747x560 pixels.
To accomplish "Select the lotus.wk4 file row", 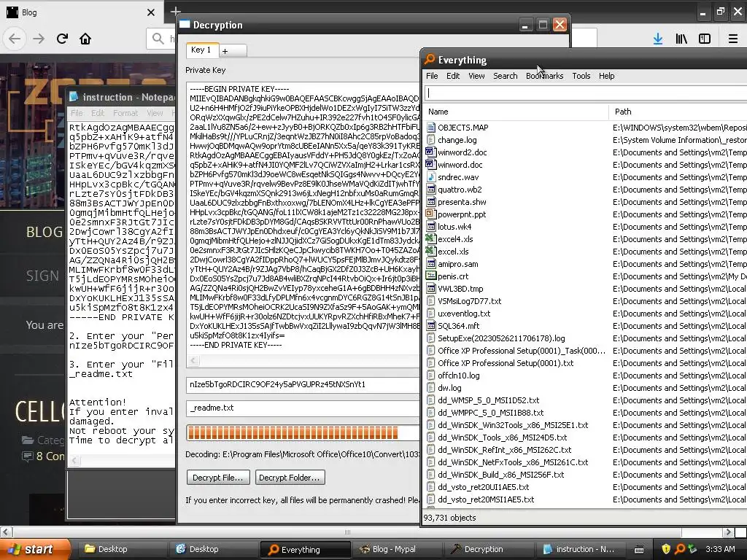I will (585, 226).
